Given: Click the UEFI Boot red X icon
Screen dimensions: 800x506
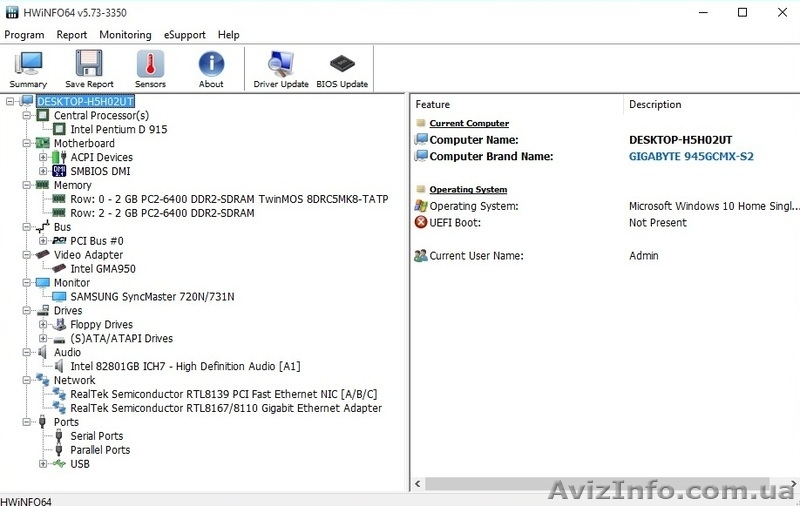Looking at the screenshot, I should 421,222.
